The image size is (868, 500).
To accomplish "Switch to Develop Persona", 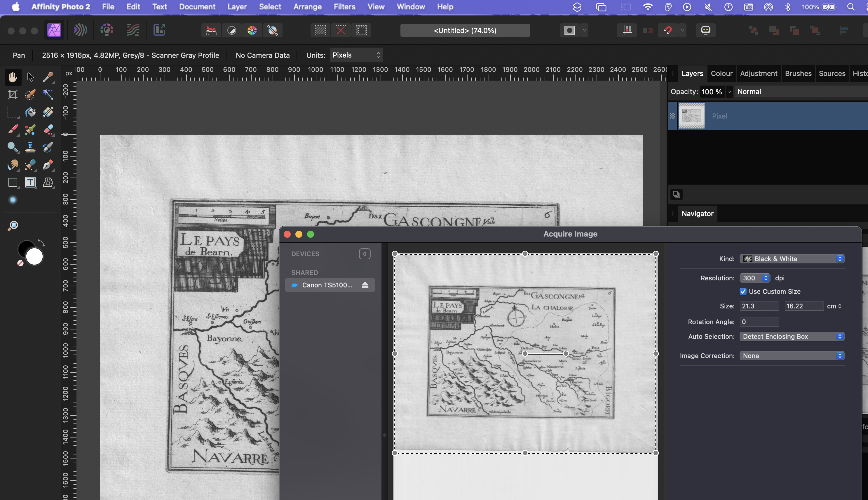I will (x=107, y=30).
